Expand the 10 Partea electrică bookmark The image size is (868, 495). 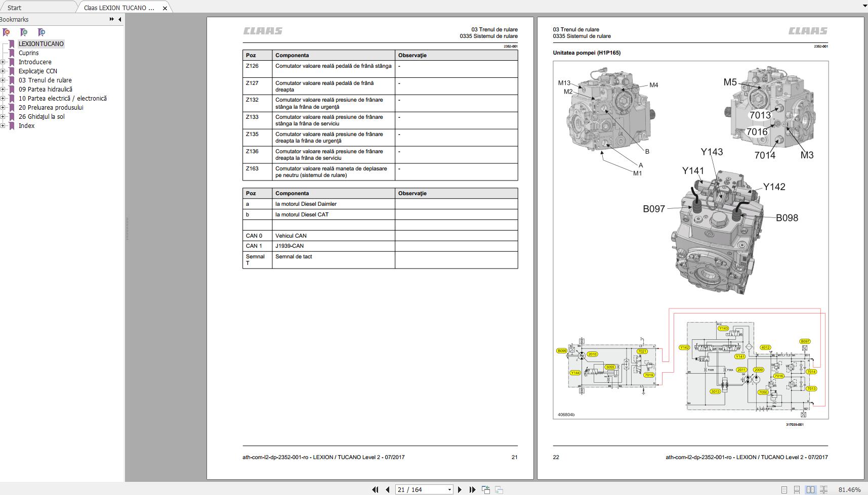tap(3, 99)
